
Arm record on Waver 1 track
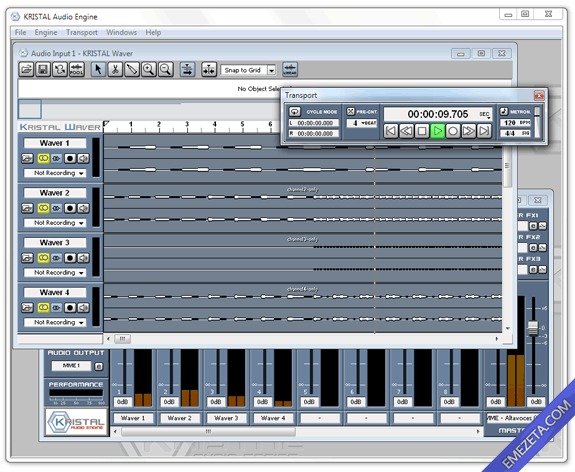70,158
